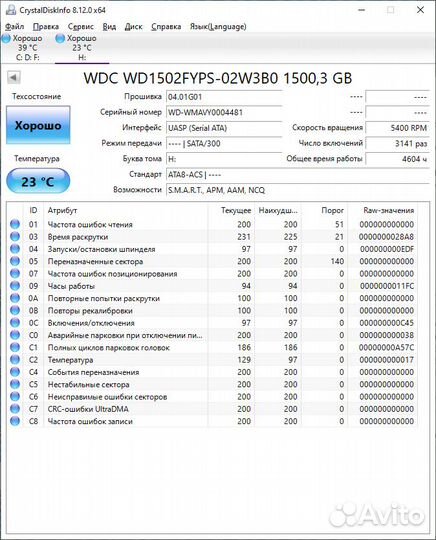436x540 pixels.
Task: Click status orb of row 01 Частота ошибок чтения
Action: click(15, 224)
